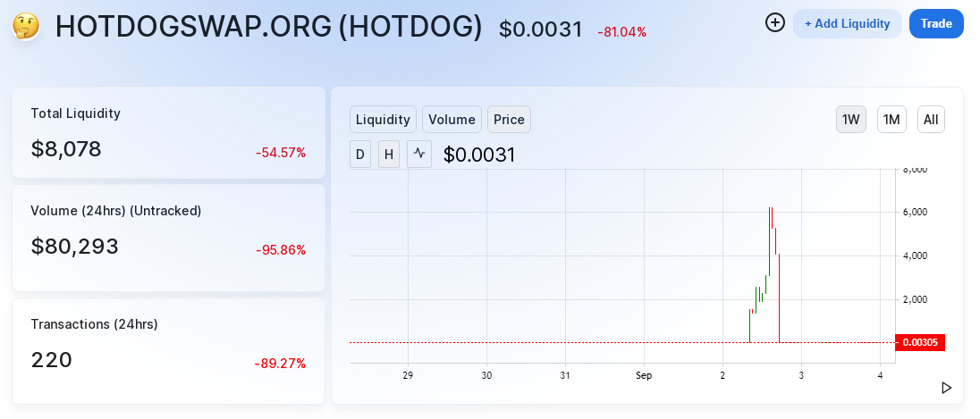Click the Total Liquidity card

[168, 132]
